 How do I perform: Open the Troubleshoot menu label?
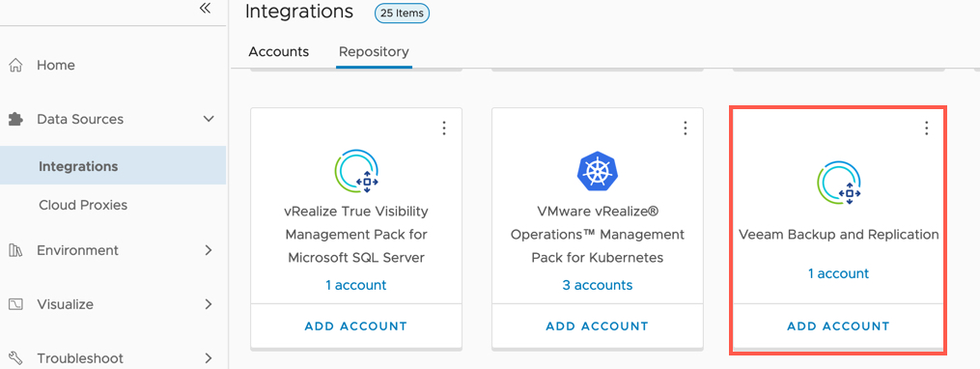pos(80,358)
